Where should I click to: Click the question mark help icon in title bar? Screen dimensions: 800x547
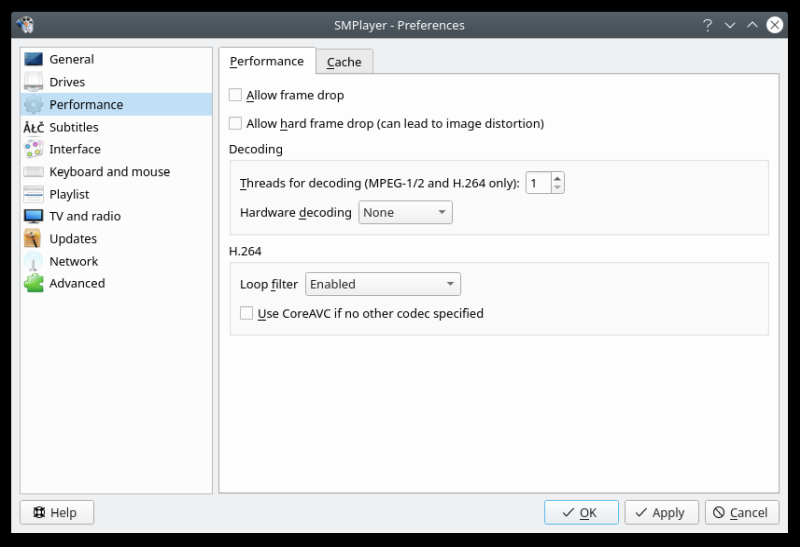707,25
